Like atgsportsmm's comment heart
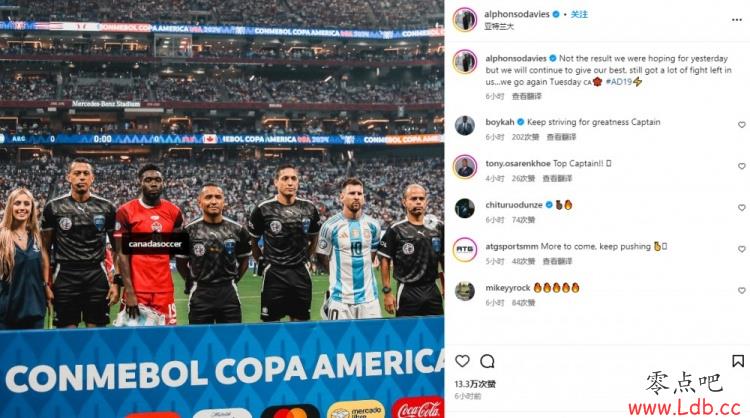 coord(741,249)
